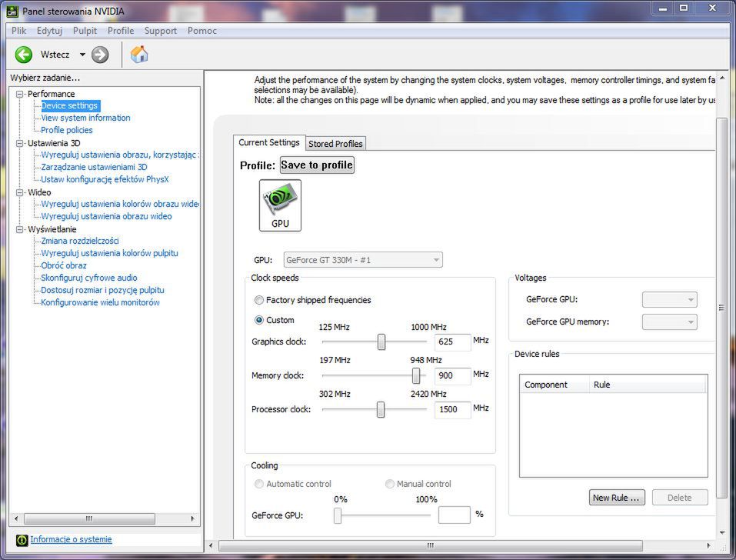Click the Component column header
This screenshot has width=736, height=560.
(554, 385)
